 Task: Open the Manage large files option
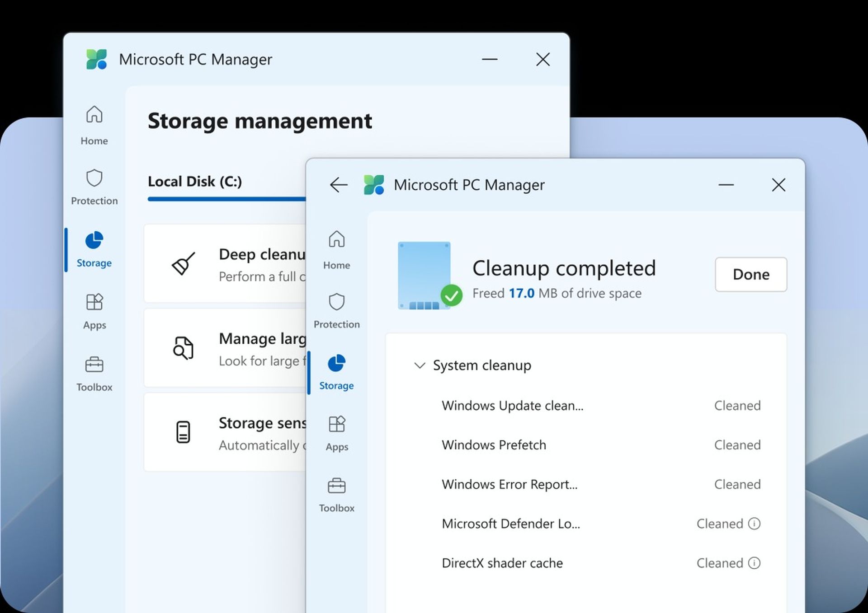[226, 348]
